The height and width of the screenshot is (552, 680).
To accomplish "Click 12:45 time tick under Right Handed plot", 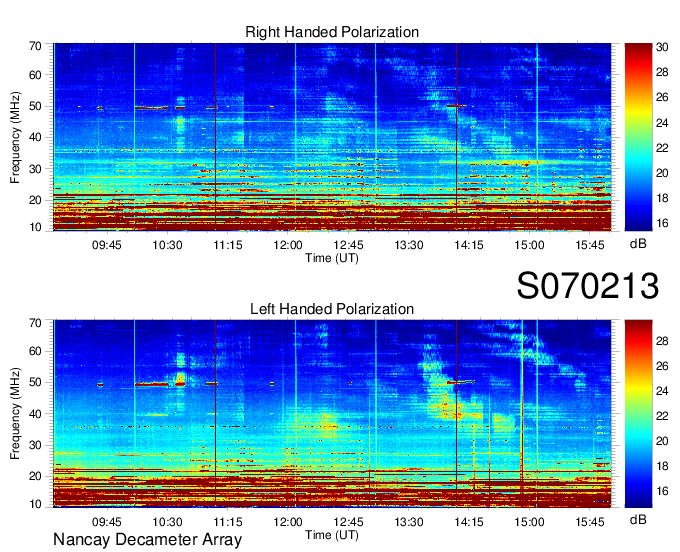I will (x=348, y=245).
